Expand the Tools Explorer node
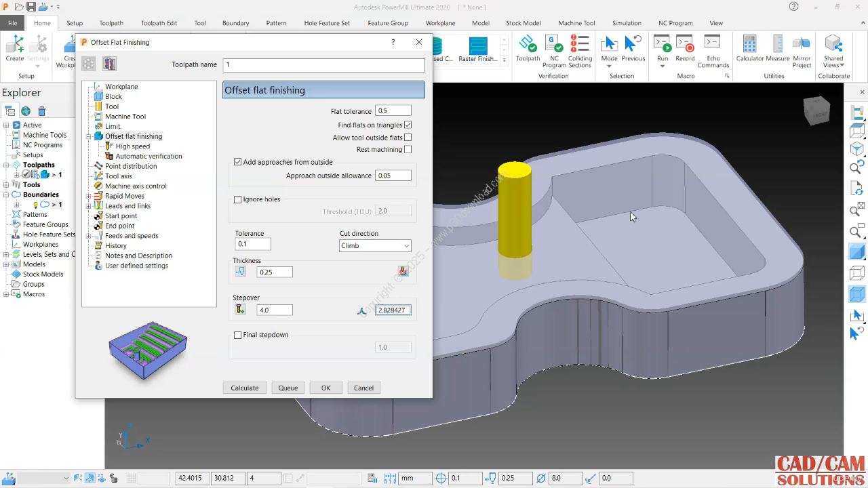The width and height of the screenshot is (868, 488). click(x=6, y=184)
